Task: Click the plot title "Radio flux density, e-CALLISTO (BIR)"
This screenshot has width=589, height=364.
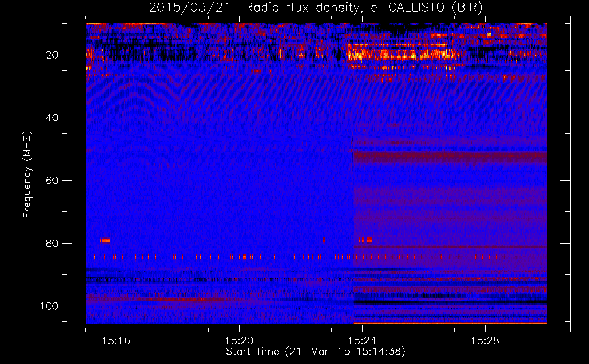Action: pyautogui.click(x=364, y=7)
